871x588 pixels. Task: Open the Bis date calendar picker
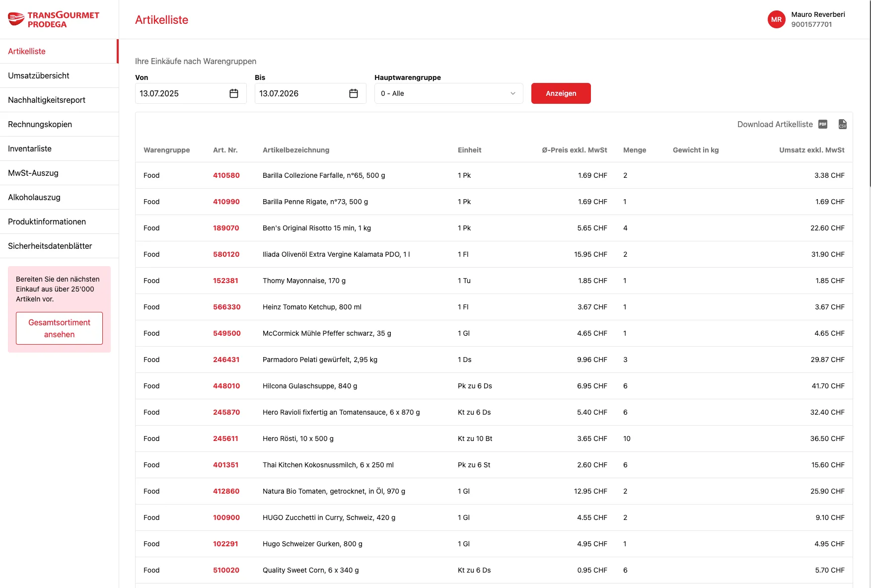click(354, 93)
